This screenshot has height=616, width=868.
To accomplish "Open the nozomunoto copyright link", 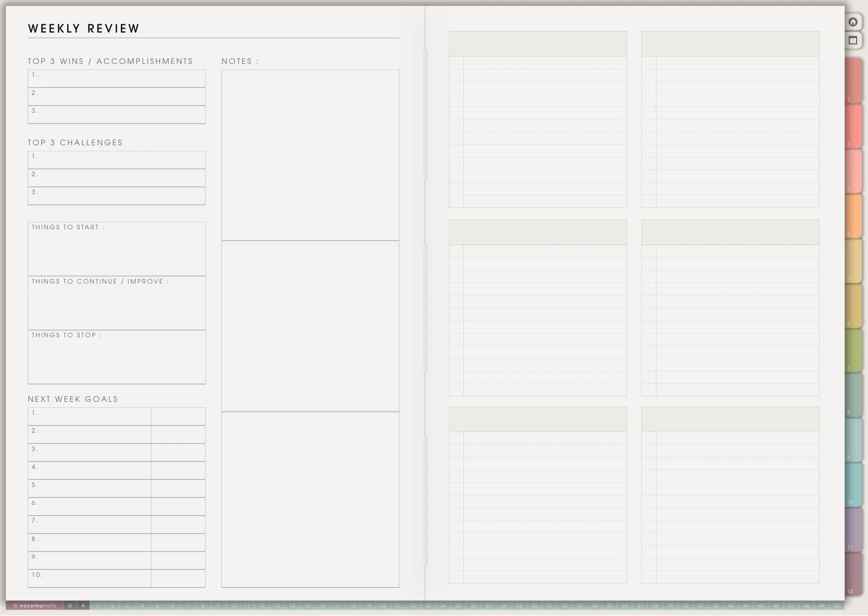I will tap(35, 606).
